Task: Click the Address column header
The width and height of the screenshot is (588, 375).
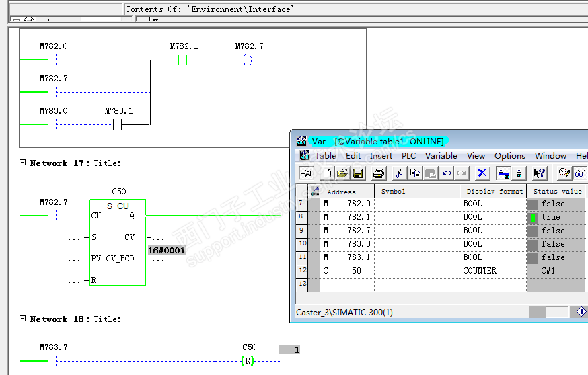Action: (347, 192)
